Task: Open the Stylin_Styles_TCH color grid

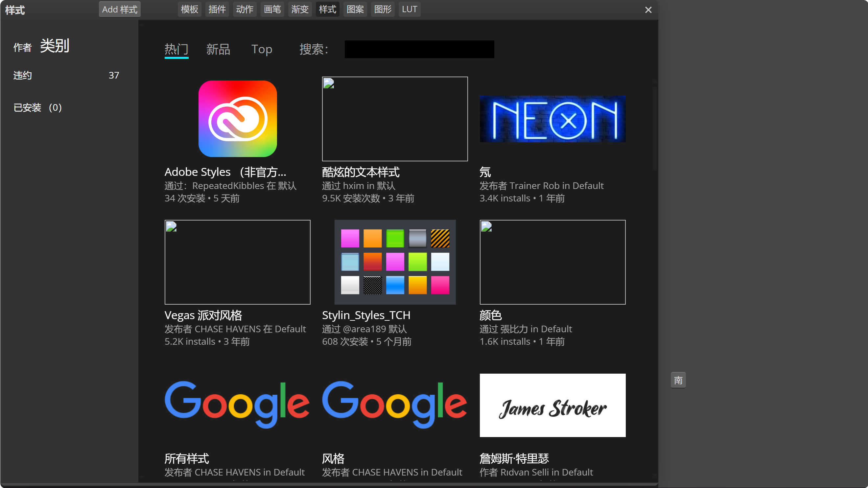Action: point(395,262)
